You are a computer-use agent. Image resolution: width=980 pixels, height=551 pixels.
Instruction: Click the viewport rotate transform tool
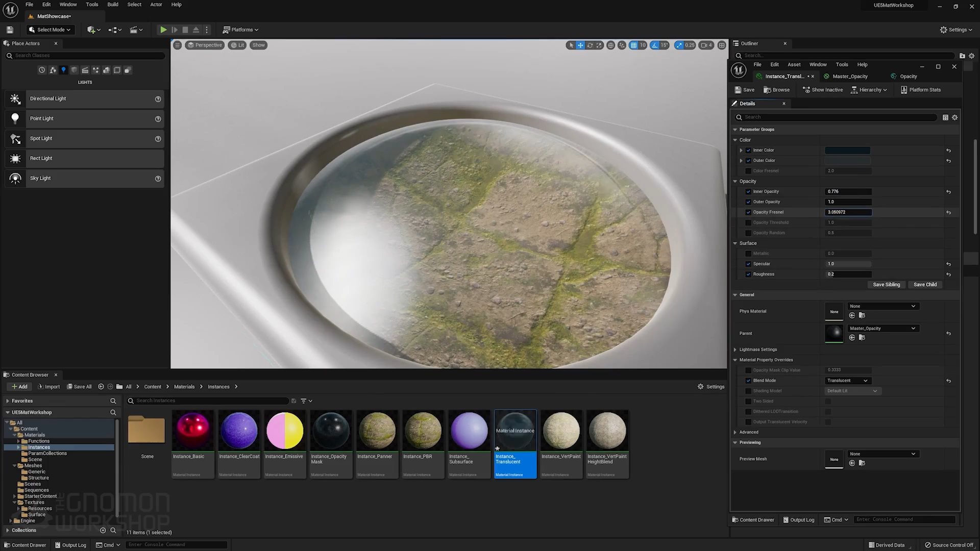coord(590,45)
